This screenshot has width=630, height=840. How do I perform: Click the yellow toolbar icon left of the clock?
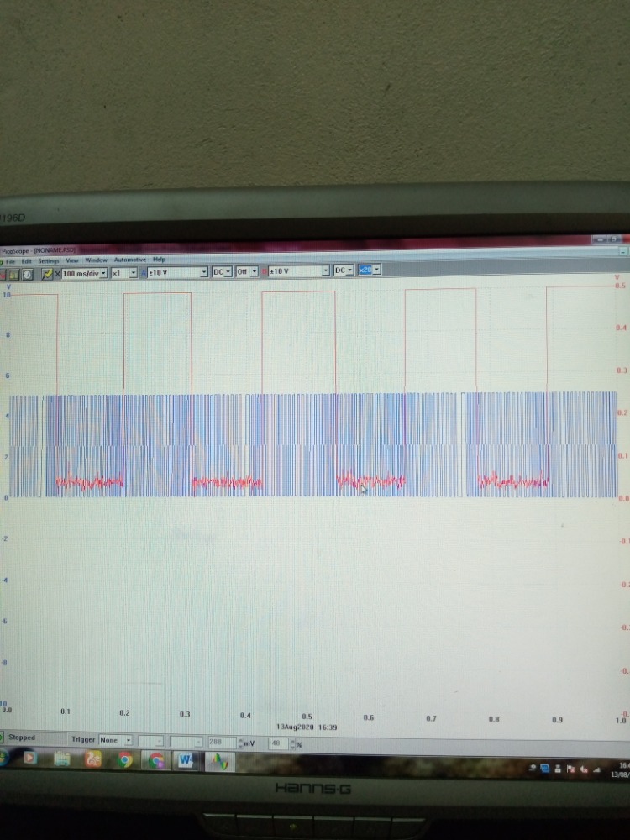[13, 275]
